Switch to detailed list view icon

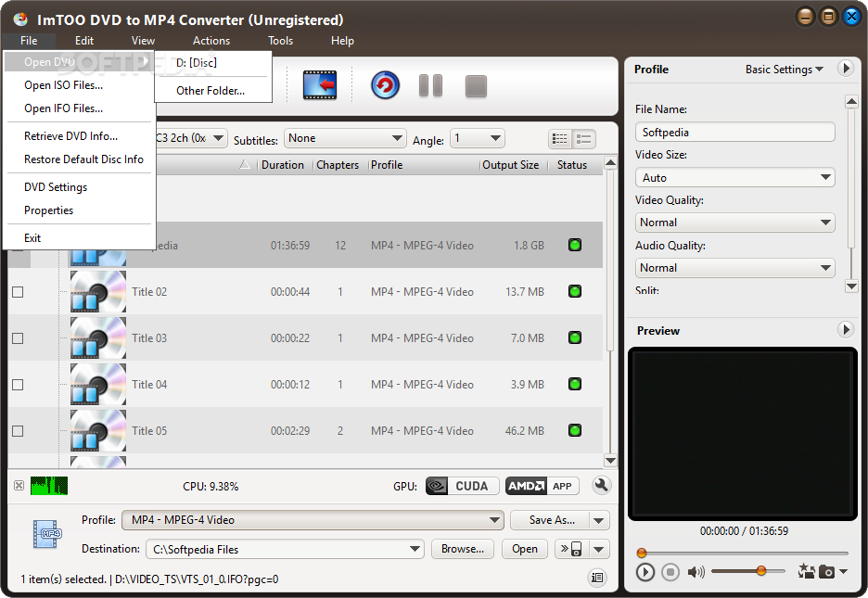point(560,139)
